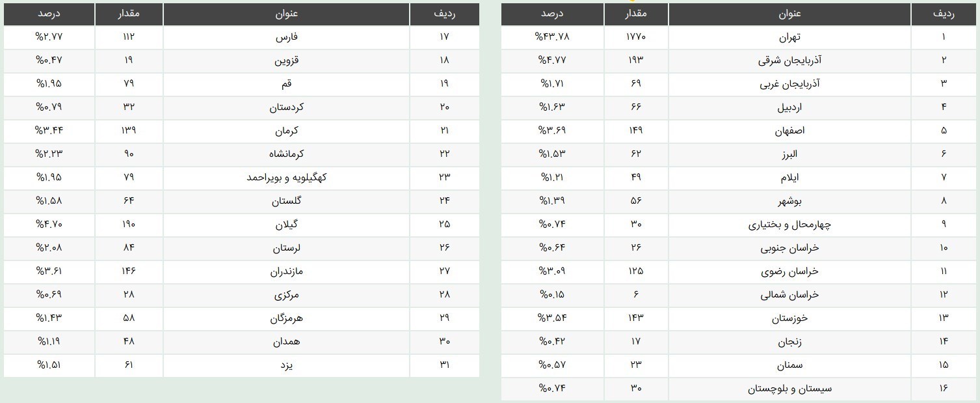Click عنوان header above فارس column
This screenshot has width=980, height=403.
click(286, 14)
